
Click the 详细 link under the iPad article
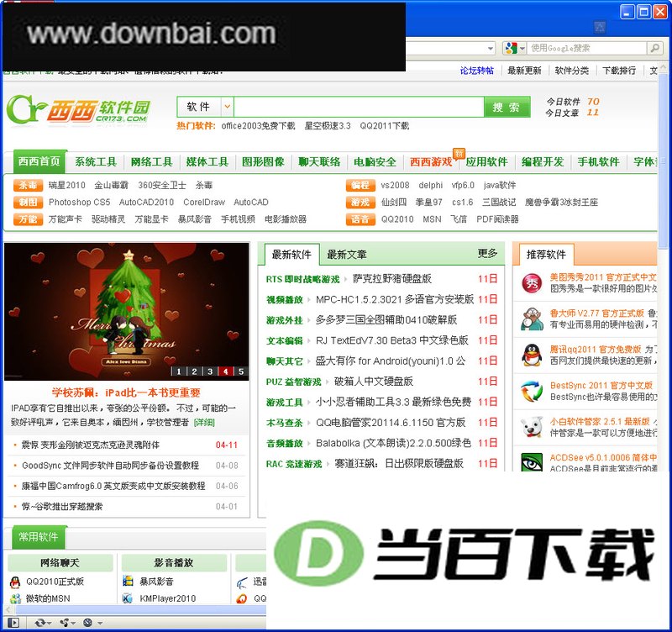point(204,423)
